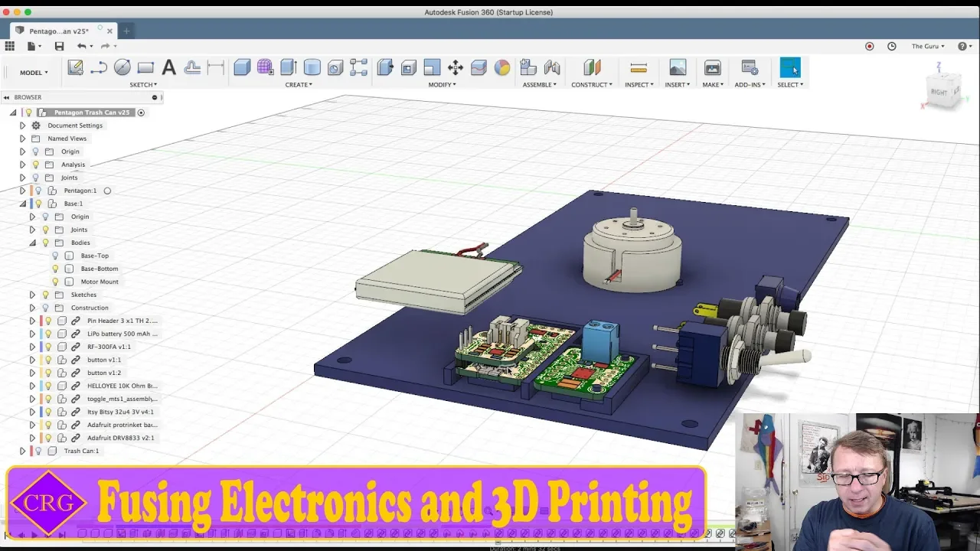Open the Data Panel grid icon
Viewport: 980px width, 551px height.
click(x=10, y=46)
